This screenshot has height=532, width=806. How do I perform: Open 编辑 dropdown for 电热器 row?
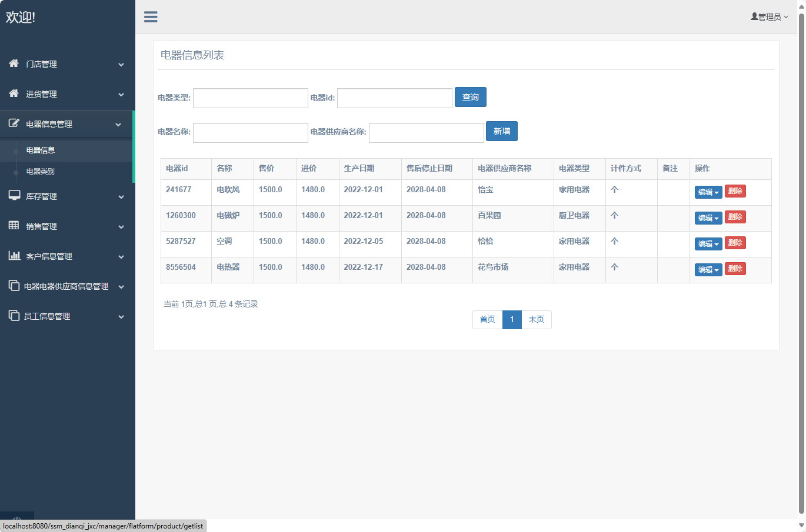708,270
